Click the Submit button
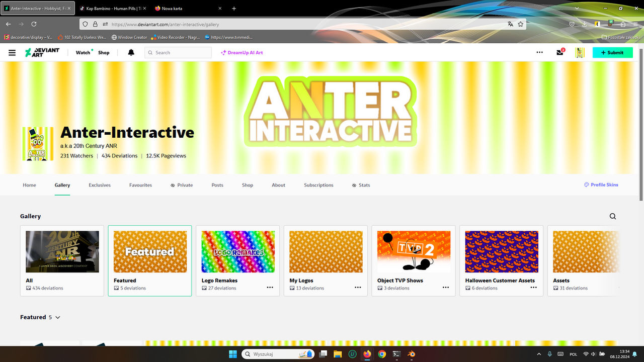The height and width of the screenshot is (362, 644). [x=612, y=52]
